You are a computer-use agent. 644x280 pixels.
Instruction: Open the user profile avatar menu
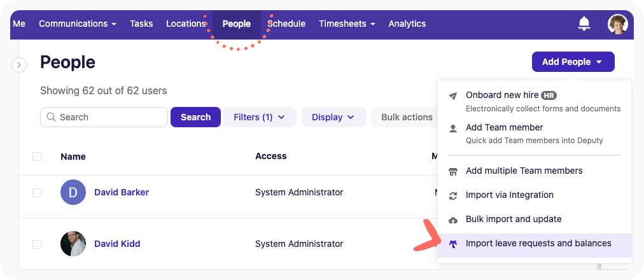tap(617, 24)
